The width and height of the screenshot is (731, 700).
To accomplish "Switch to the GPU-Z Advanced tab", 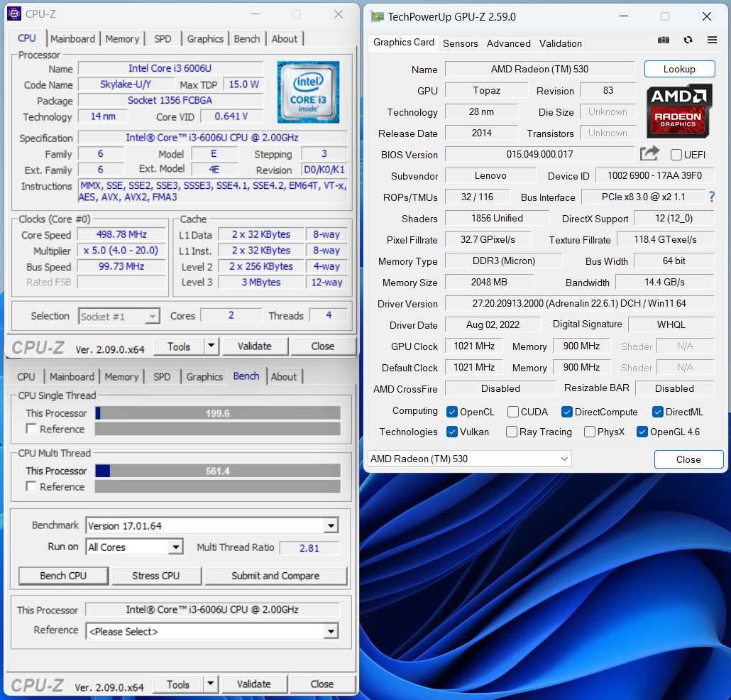I will (509, 43).
